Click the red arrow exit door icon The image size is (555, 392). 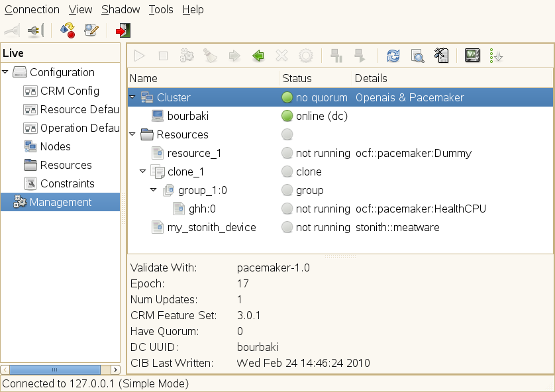point(123,30)
